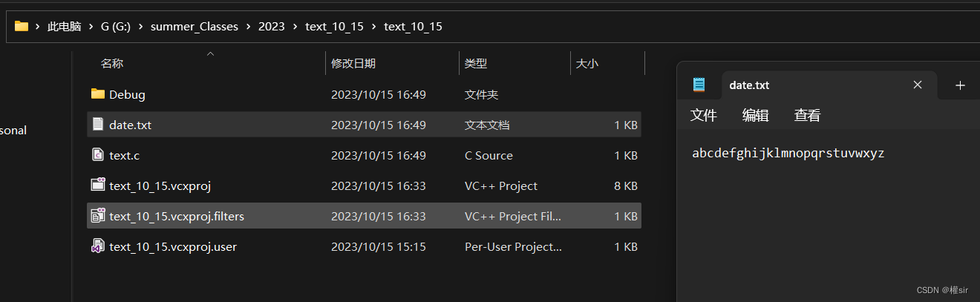The height and width of the screenshot is (302, 980).
Task: Click the text.c file icon
Action: pyautogui.click(x=97, y=155)
